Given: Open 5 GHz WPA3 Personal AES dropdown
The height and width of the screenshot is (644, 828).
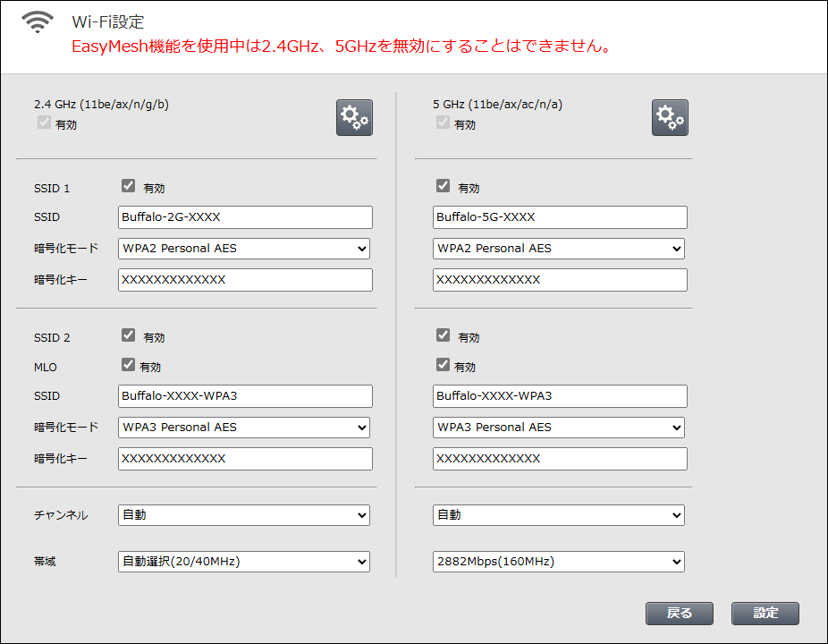Looking at the screenshot, I should (x=559, y=428).
